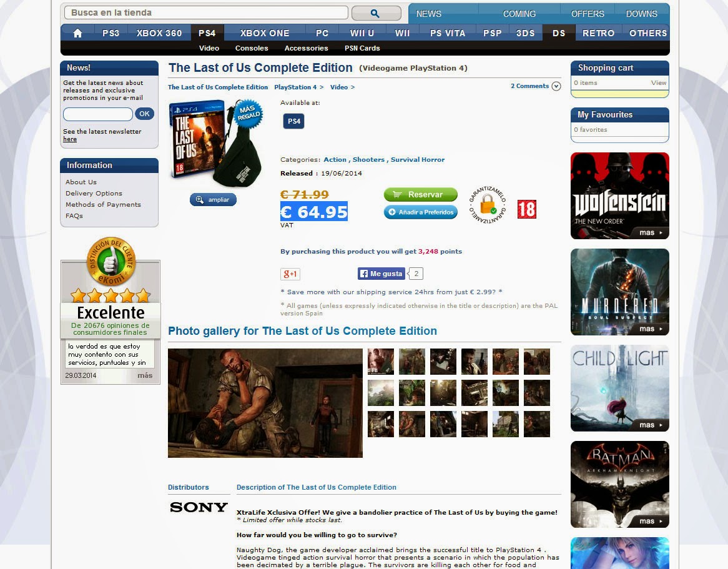This screenshot has height=569, width=728.
Task: Follow the PlayStation 4 breadcrumb link
Action: coord(295,87)
